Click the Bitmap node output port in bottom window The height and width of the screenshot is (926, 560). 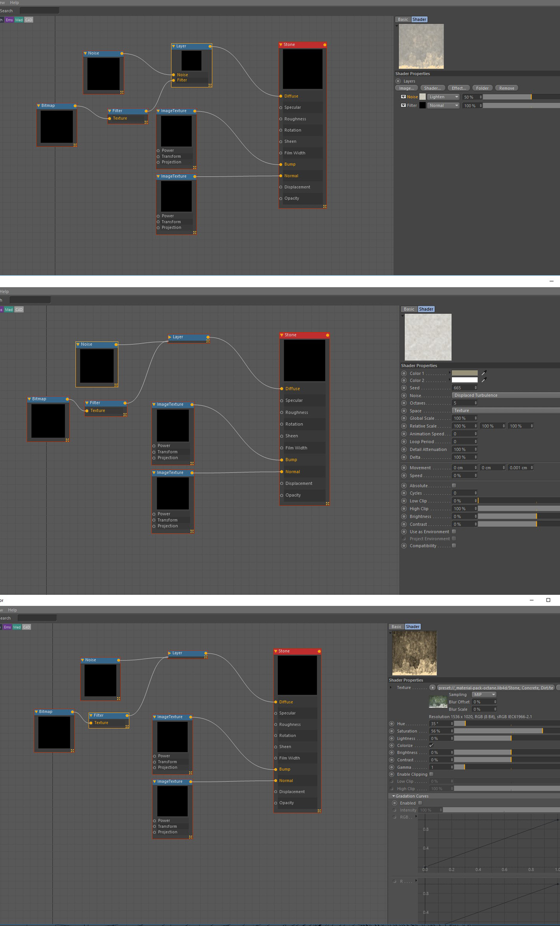coord(72,712)
